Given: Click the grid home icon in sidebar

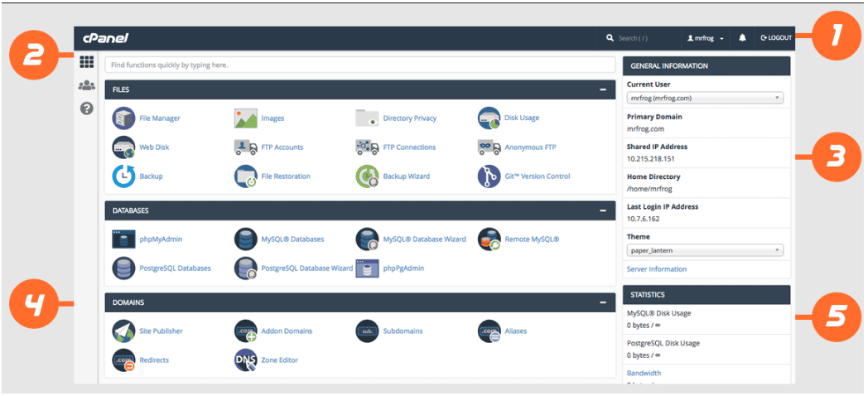Looking at the screenshot, I should [86, 61].
